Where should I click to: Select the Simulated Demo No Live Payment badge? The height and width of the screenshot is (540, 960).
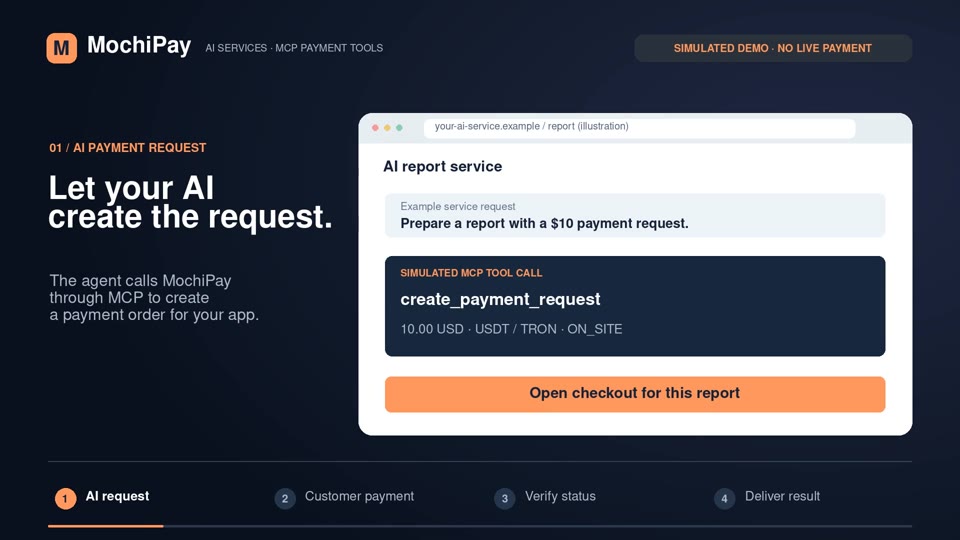click(x=773, y=48)
